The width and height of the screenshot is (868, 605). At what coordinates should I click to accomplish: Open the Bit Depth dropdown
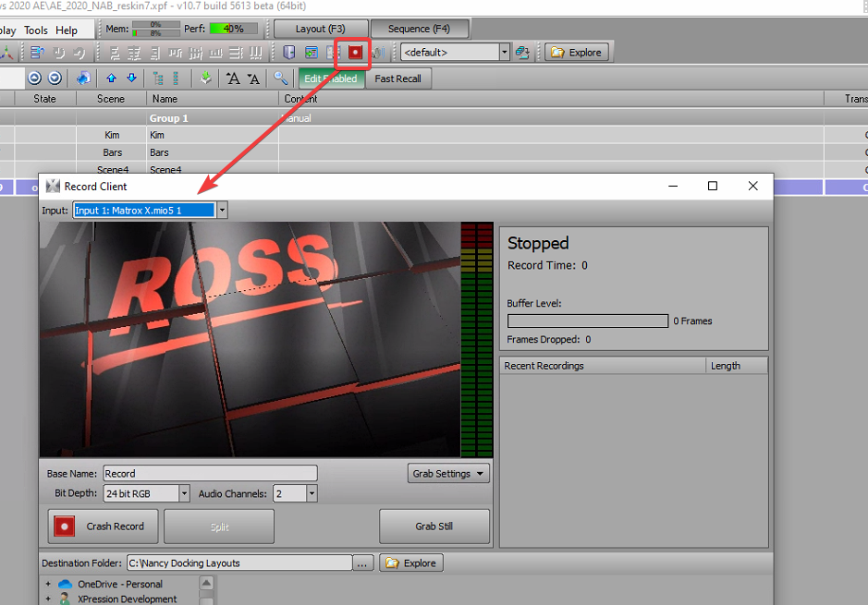(x=184, y=493)
